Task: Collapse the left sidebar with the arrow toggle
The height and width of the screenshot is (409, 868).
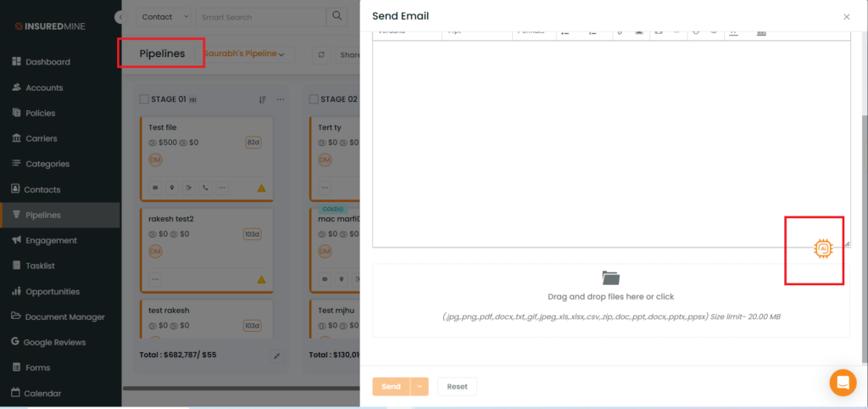Action: click(x=120, y=17)
